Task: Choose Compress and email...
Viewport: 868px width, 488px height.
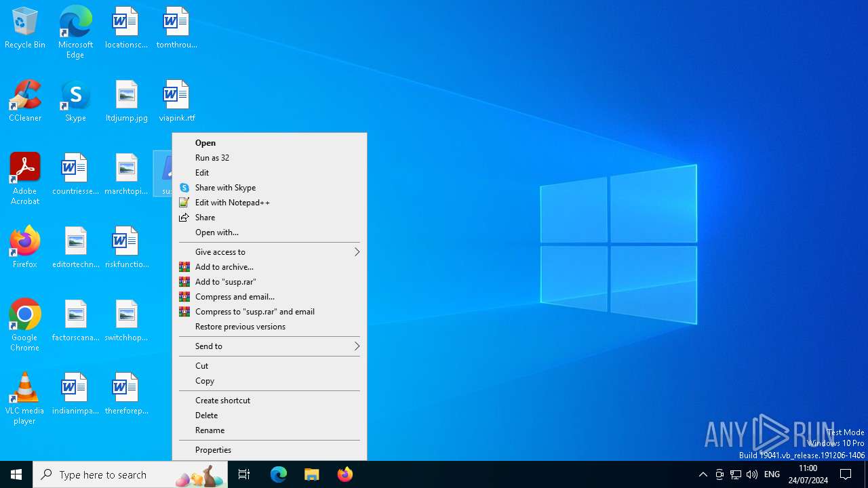Action: click(x=270, y=297)
